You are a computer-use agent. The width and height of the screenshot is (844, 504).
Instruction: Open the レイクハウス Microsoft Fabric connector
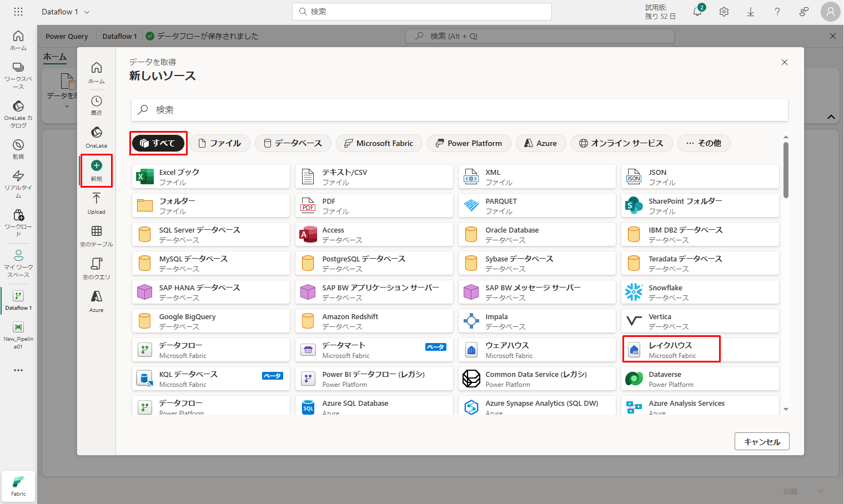671,350
